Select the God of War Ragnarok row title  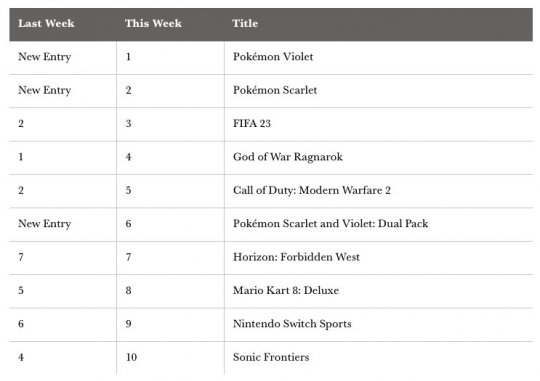(x=288, y=157)
